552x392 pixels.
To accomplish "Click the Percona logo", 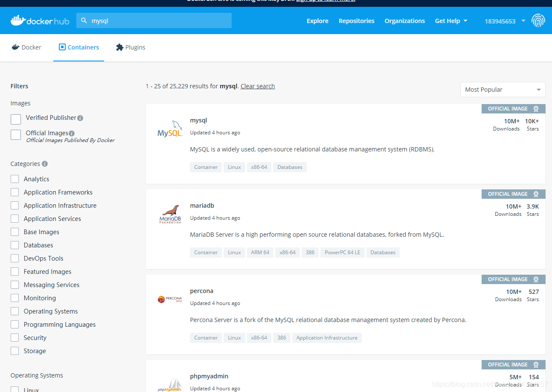I will pos(170,299).
